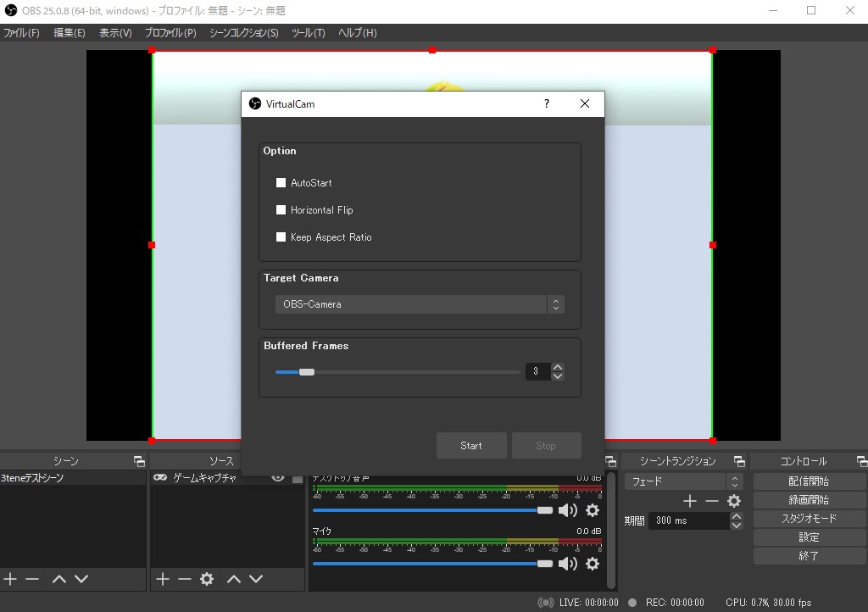Toggle the lock on ゲームキャプチャ source

click(x=298, y=479)
